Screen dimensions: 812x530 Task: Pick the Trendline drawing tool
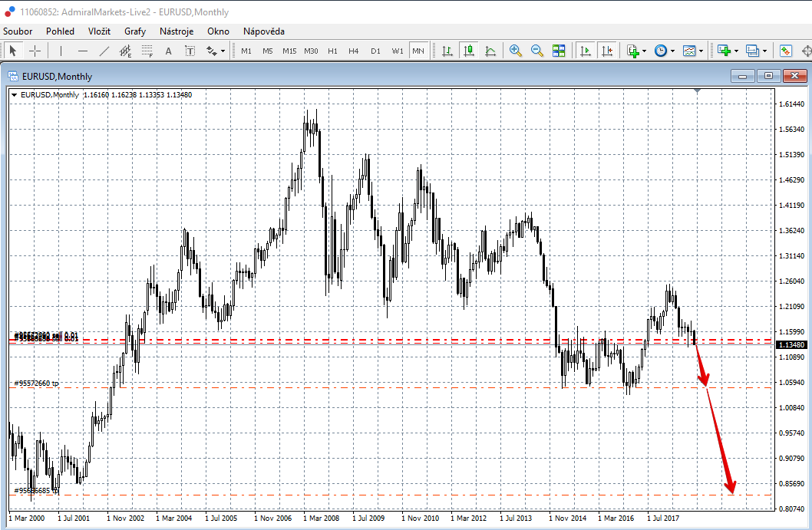(104, 51)
